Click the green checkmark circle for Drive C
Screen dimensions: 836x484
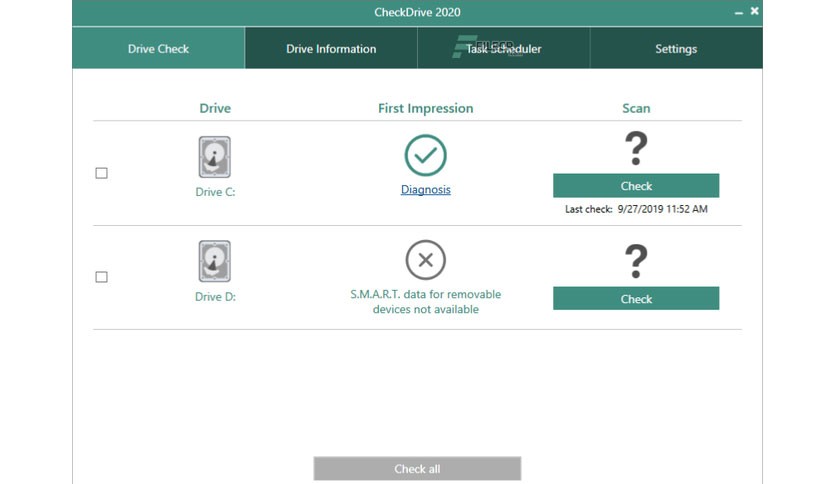click(x=425, y=155)
